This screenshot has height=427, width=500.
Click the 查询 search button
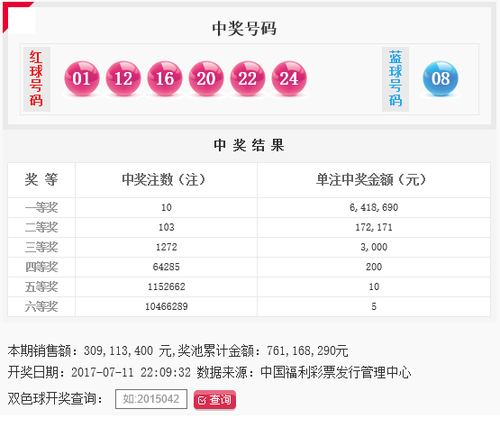point(215,400)
